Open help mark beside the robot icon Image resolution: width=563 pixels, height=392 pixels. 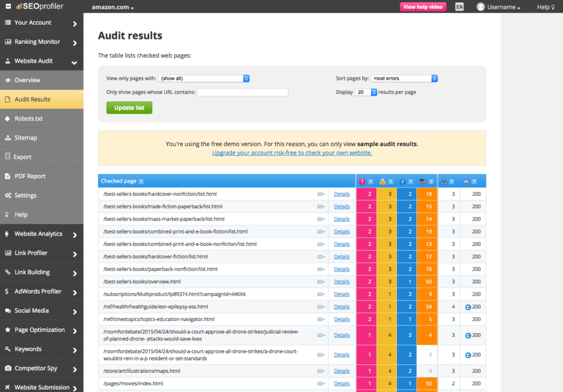click(x=474, y=181)
